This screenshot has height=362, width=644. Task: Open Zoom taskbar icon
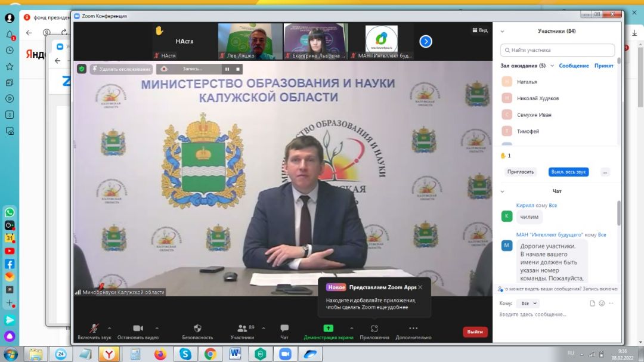pos(285,354)
